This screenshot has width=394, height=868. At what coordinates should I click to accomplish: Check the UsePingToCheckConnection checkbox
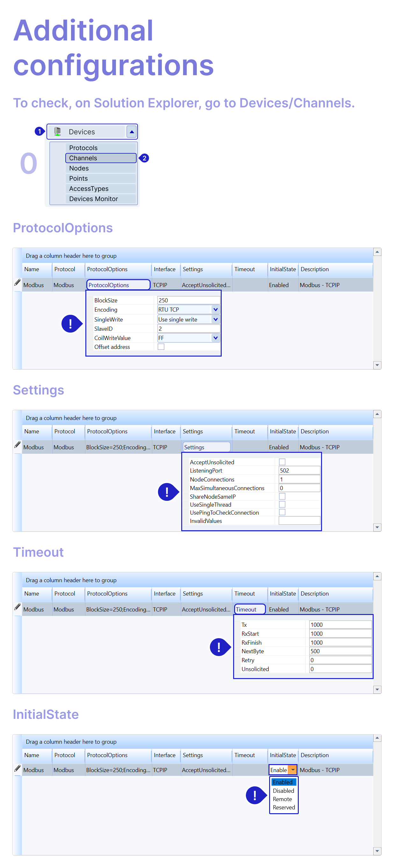pos(282,512)
